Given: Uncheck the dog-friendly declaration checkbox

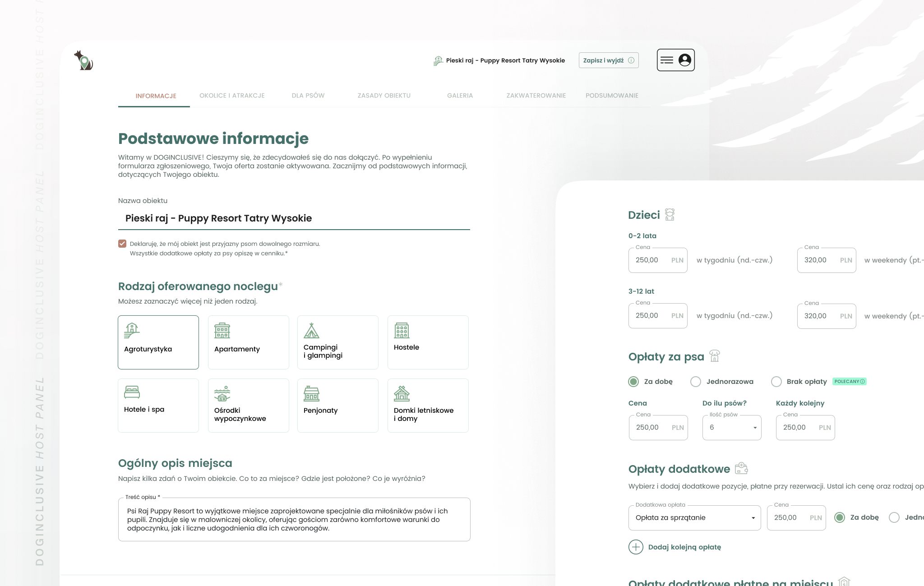Looking at the screenshot, I should click(122, 244).
